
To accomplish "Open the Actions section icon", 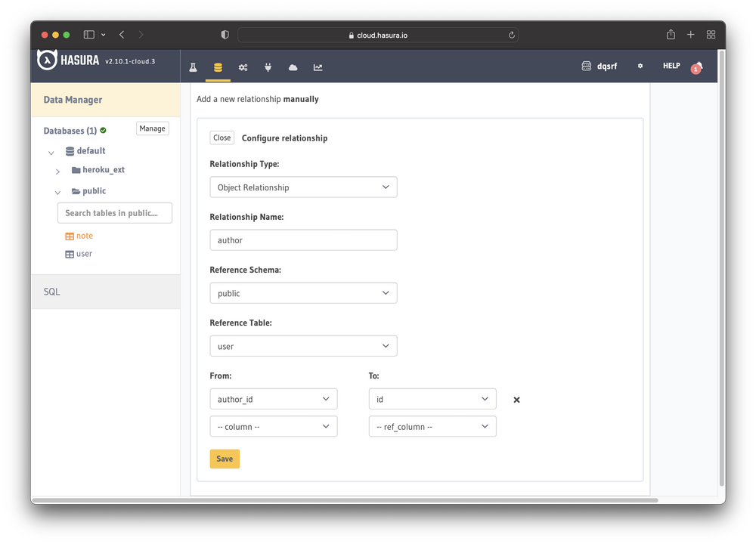I will tap(243, 66).
